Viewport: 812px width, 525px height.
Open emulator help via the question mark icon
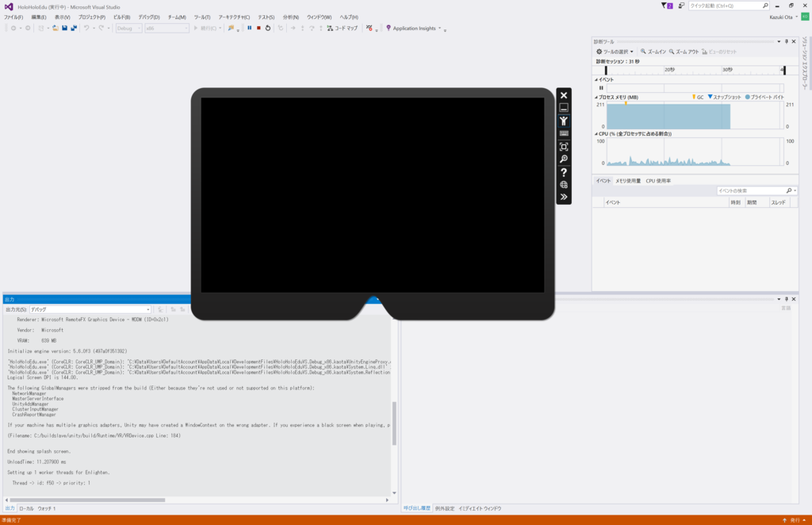coord(564,172)
